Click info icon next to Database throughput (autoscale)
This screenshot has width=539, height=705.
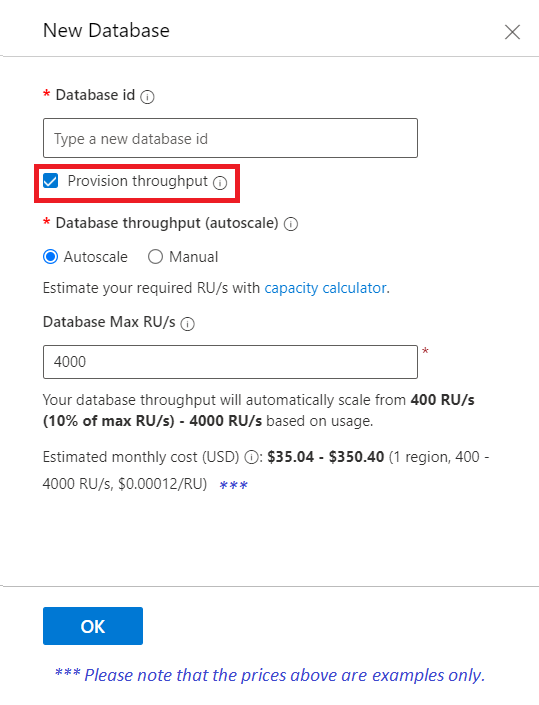tap(291, 224)
